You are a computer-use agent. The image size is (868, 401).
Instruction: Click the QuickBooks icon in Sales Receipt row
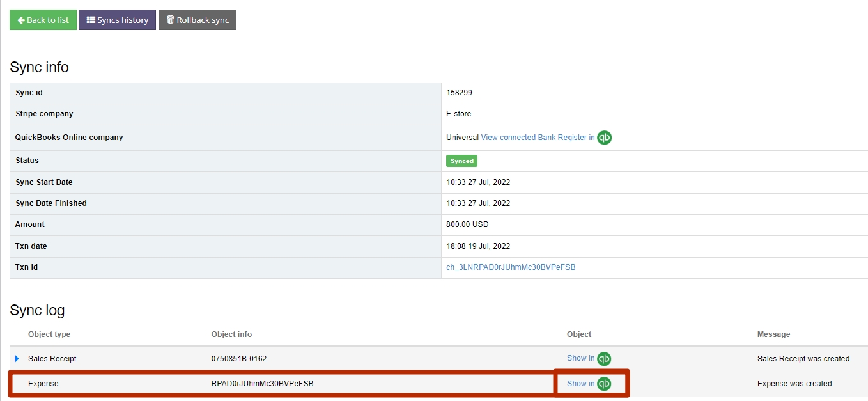click(605, 359)
